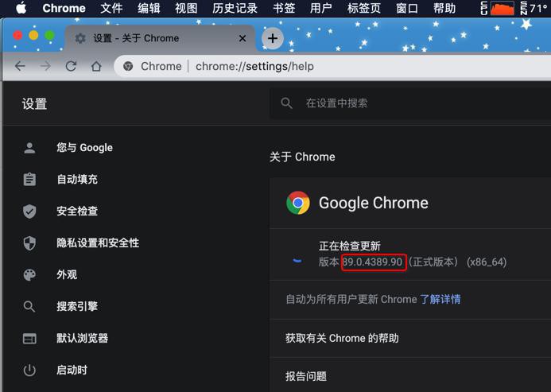Image resolution: width=551 pixels, height=392 pixels.
Task: Click the settings search magnifier icon
Action: (286, 103)
